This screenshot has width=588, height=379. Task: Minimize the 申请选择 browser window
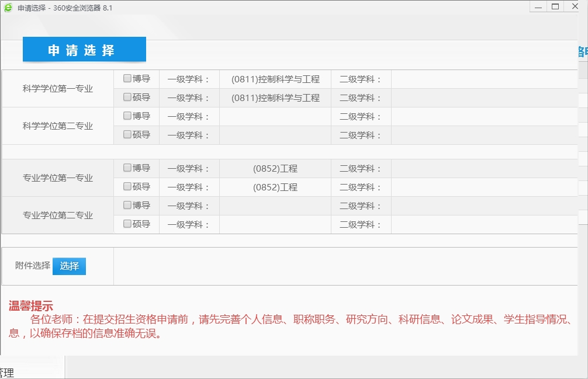[538, 7]
